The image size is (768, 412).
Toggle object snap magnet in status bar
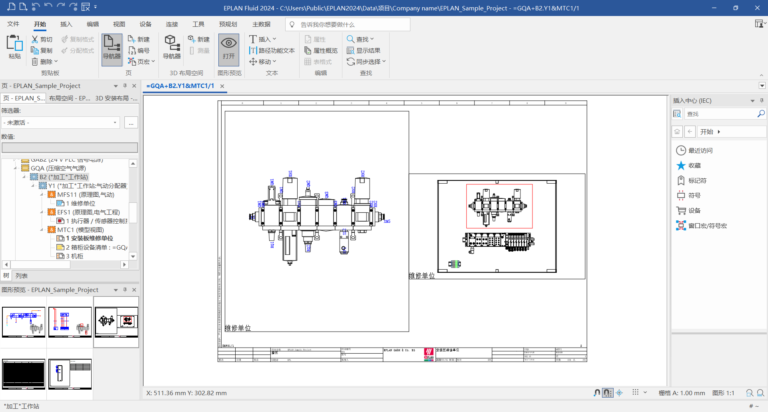coord(597,393)
